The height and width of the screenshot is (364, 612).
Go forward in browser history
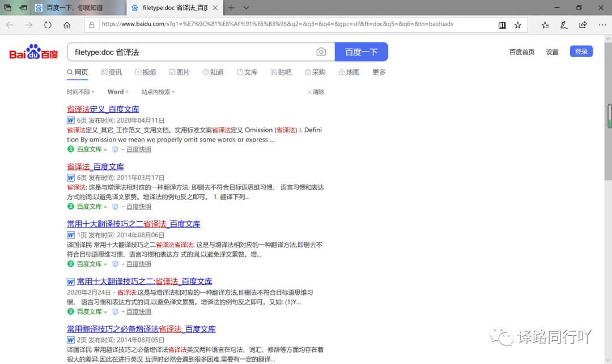(x=28, y=25)
